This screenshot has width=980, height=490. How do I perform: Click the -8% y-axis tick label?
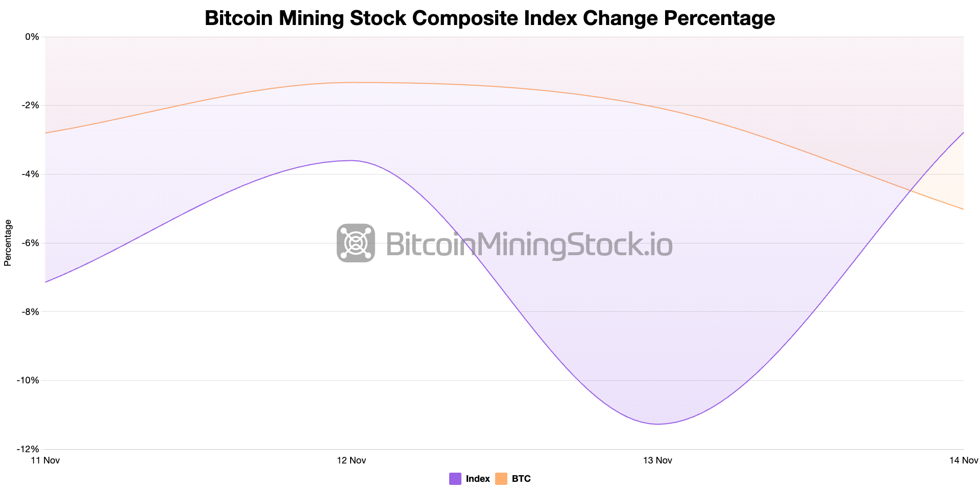click(30, 312)
